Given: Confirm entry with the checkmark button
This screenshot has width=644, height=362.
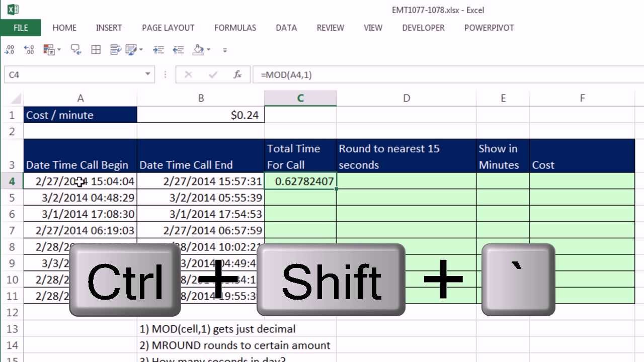Looking at the screenshot, I should (x=213, y=74).
